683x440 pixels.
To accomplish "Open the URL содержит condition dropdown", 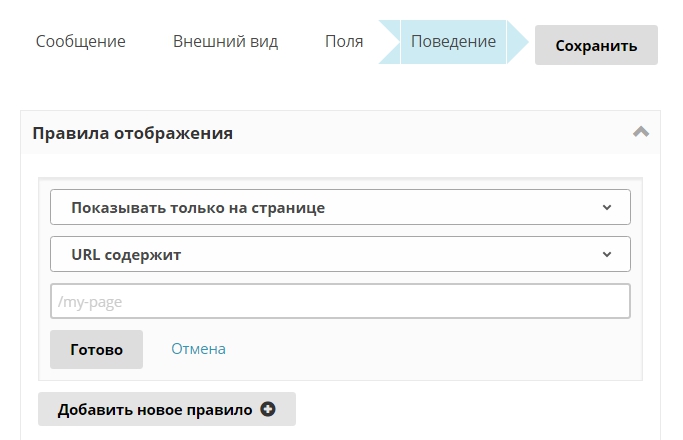I will [x=340, y=254].
